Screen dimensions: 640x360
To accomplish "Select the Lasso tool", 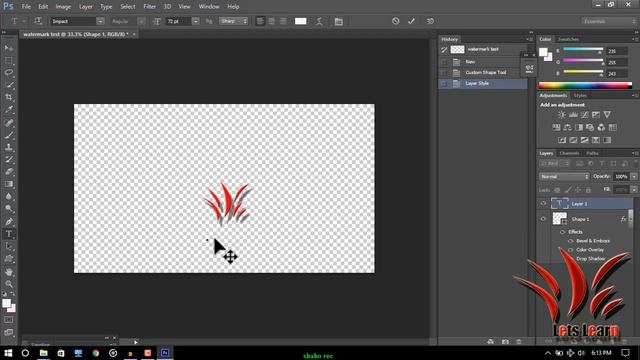I will [x=9, y=73].
